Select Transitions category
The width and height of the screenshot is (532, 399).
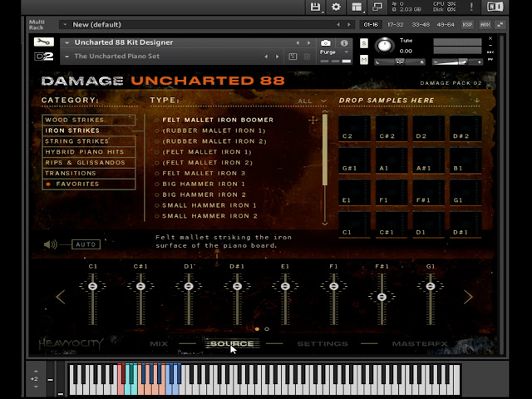(x=89, y=174)
